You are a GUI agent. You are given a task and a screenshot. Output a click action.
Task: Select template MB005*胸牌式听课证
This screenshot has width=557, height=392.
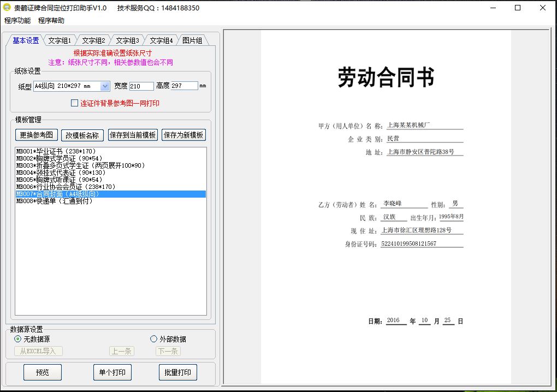pyautogui.click(x=110, y=180)
